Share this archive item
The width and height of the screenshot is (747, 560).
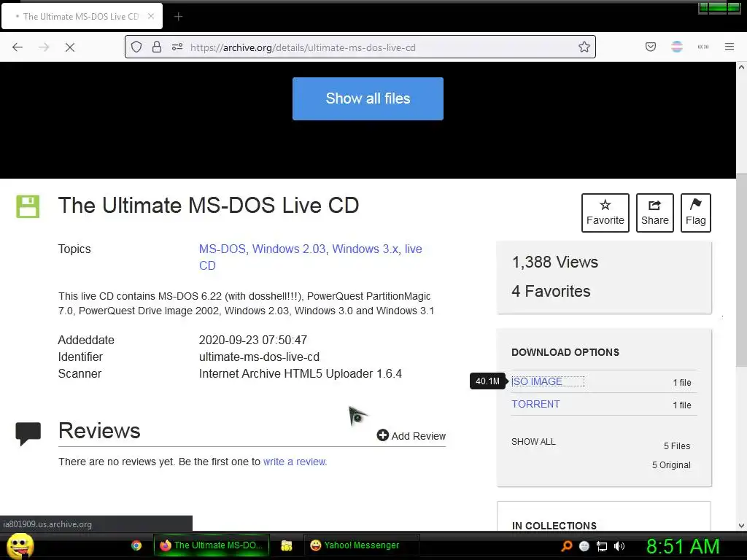click(x=655, y=213)
